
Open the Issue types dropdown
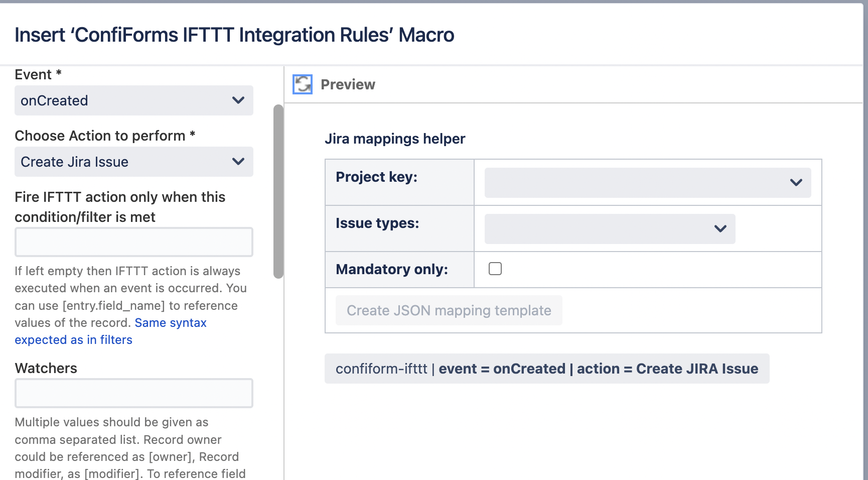coord(609,228)
